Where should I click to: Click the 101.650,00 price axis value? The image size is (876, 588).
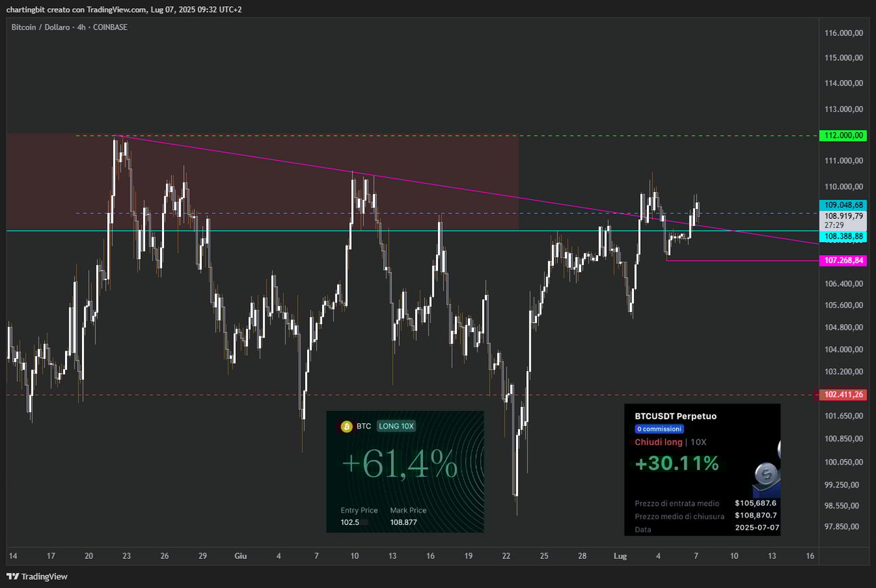coord(843,416)
